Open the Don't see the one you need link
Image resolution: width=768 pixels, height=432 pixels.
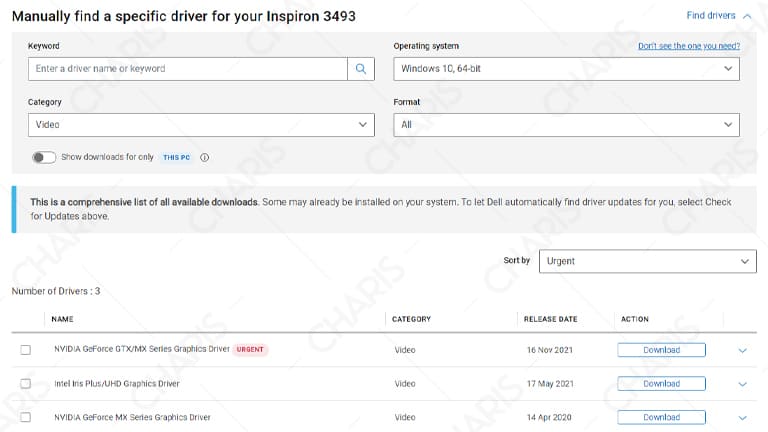[689, 46]
